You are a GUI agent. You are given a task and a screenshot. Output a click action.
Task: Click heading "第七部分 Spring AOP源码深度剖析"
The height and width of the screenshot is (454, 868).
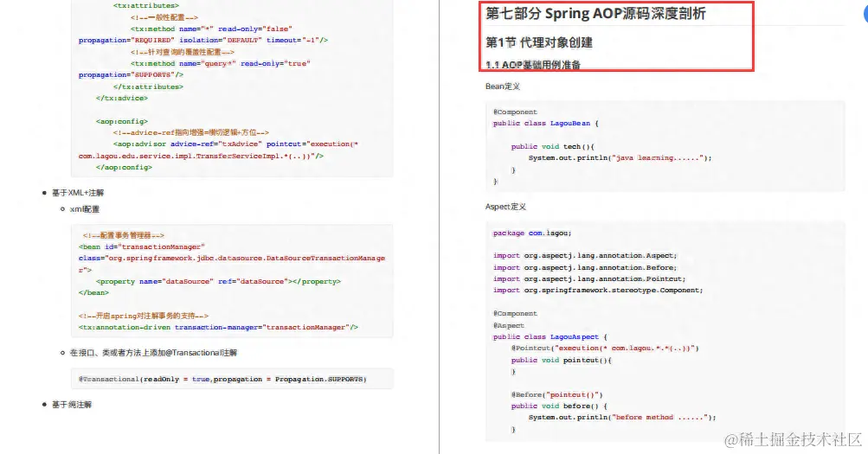click(x=595, y=13)
